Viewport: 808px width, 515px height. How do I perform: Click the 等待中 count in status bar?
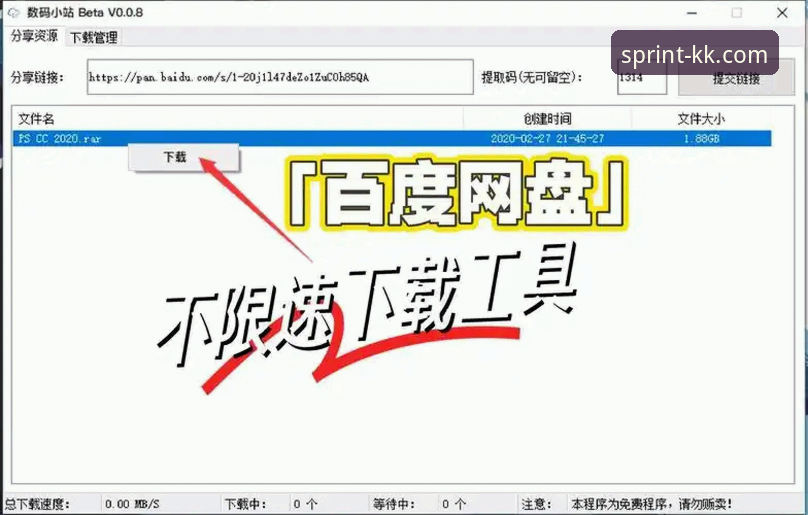[454, 504]
